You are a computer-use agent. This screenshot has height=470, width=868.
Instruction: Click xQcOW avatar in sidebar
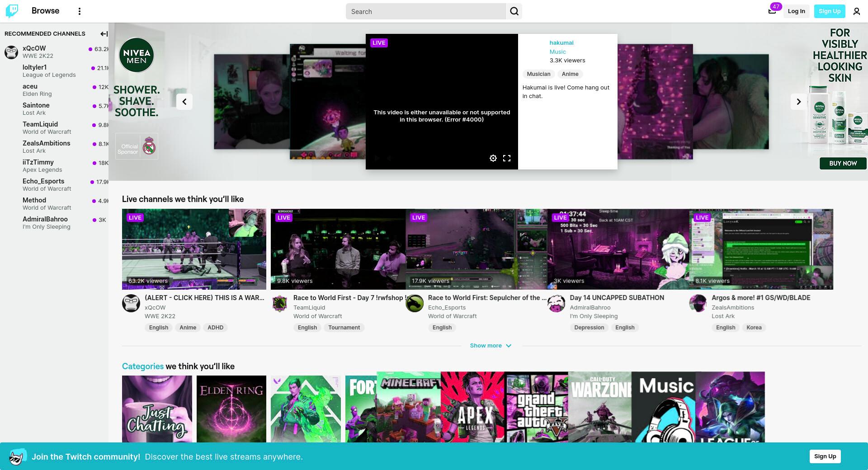(11, 52)
